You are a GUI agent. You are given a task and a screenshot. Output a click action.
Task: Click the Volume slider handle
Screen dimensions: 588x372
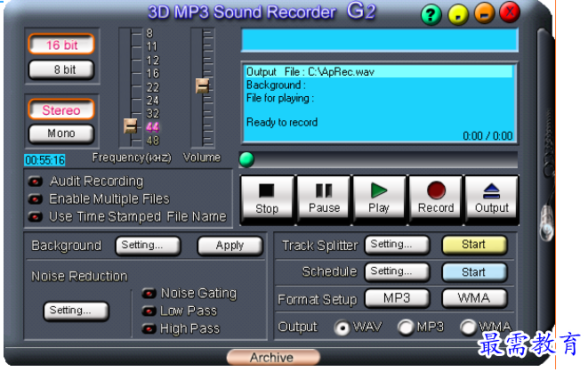tap(203, 85)
